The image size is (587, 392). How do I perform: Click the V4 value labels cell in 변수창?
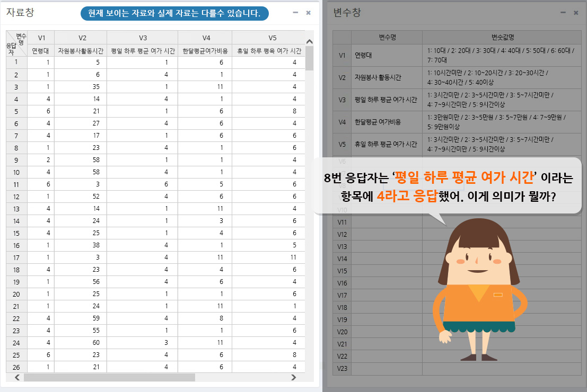pos(502,122)
